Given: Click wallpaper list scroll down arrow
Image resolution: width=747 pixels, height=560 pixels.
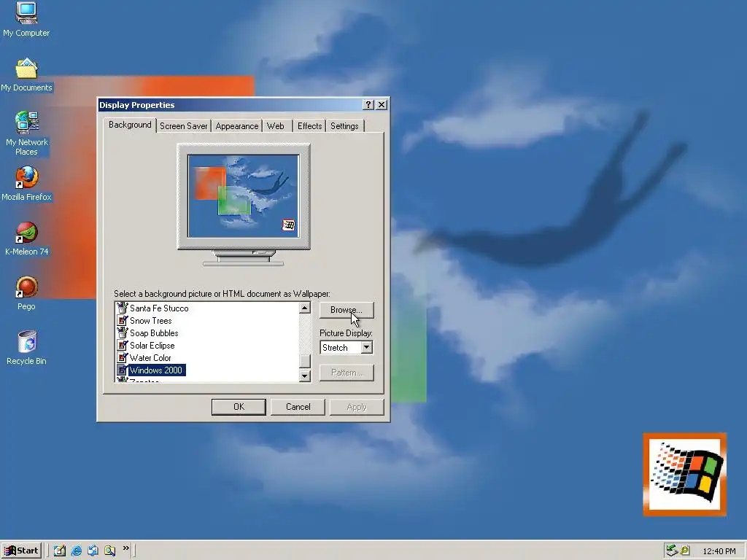Looking at the screenshot, I should pyautogui.click(x=305, y=376).
